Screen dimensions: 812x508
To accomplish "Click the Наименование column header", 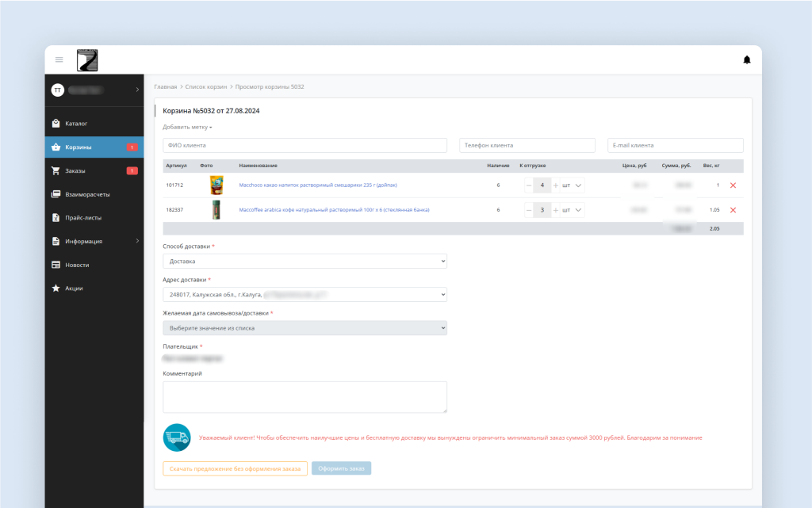I will point(258,166).
